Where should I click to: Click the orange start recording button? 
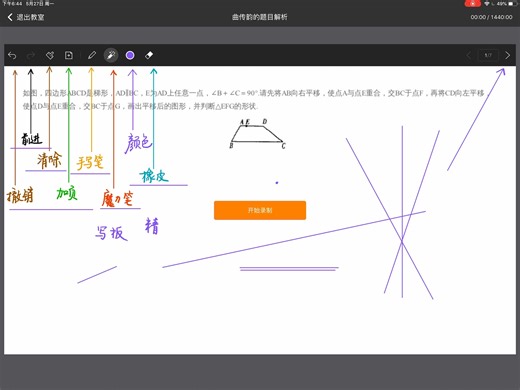pos(260,210)
